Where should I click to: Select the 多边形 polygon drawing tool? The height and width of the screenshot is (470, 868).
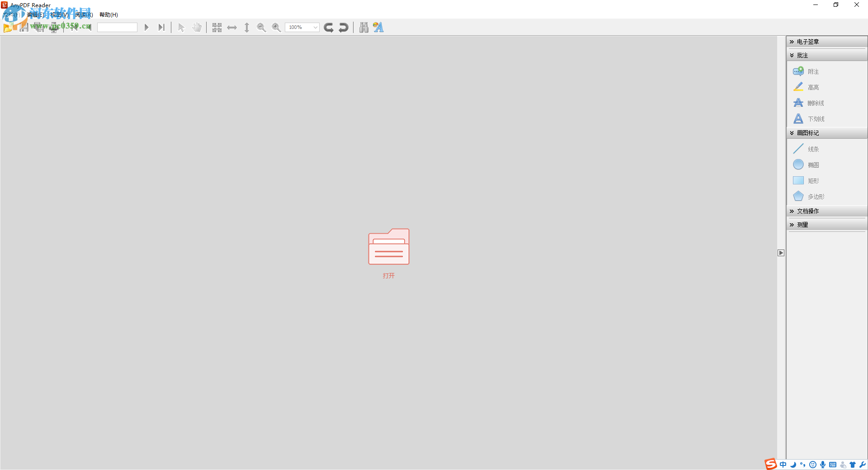click(814, 196)
